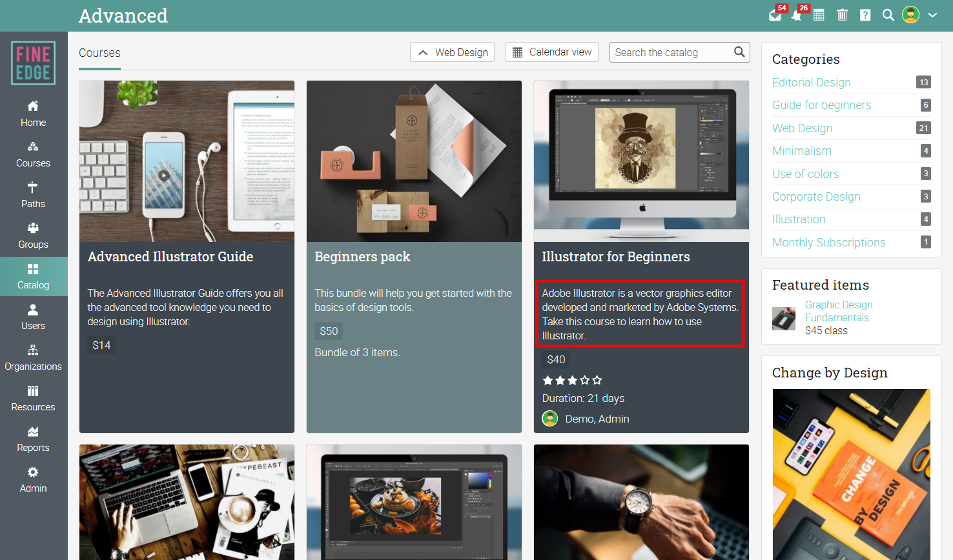Open the Monthly Subscriptions category

[x=828, y=243]
